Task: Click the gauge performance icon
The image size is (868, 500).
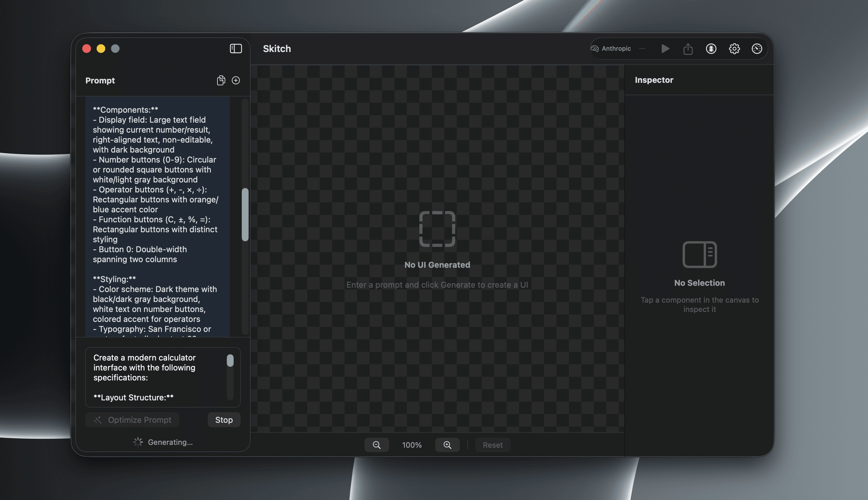Action: point(757,49)
